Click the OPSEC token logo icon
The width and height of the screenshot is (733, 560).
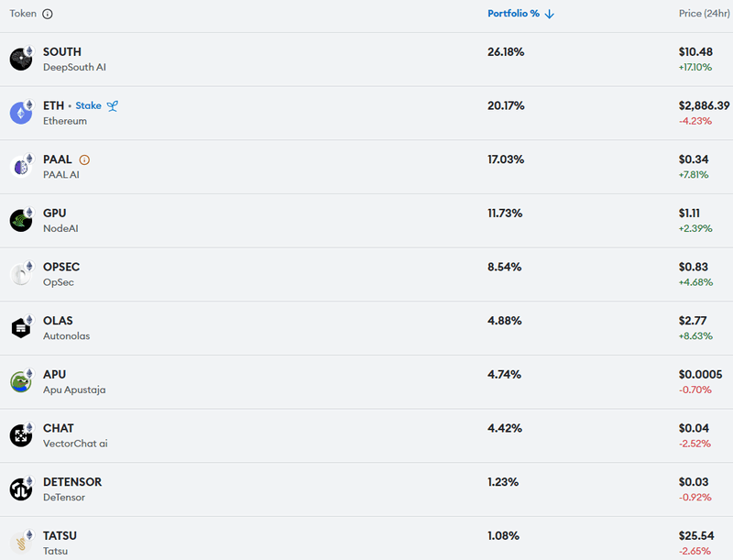pyautogui.click(x=21, y=274)
